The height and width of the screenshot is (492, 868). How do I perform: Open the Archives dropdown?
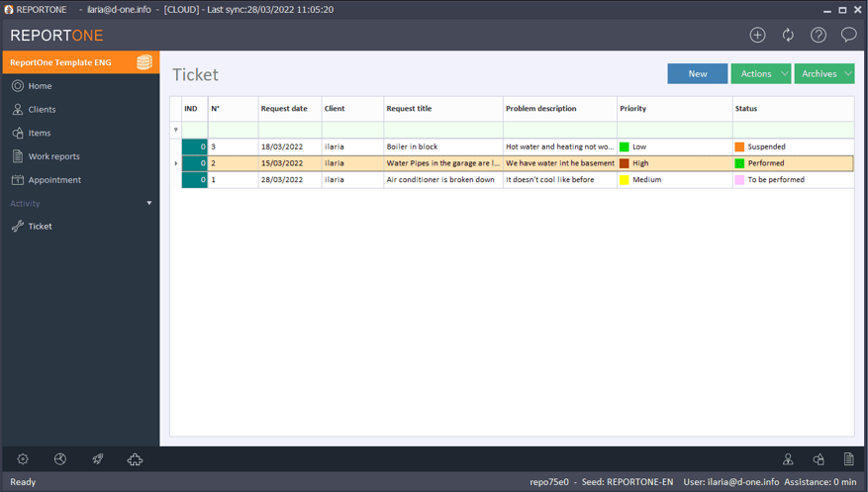(823, 74)
